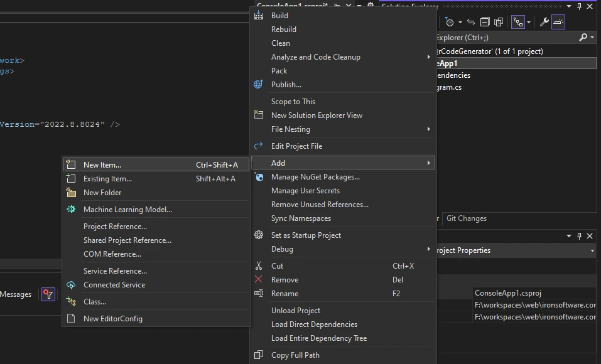This screenshot has height=364, width=601.
Task: Select Program.cs in Solution Explorer tree
Action: coord(449,87)
